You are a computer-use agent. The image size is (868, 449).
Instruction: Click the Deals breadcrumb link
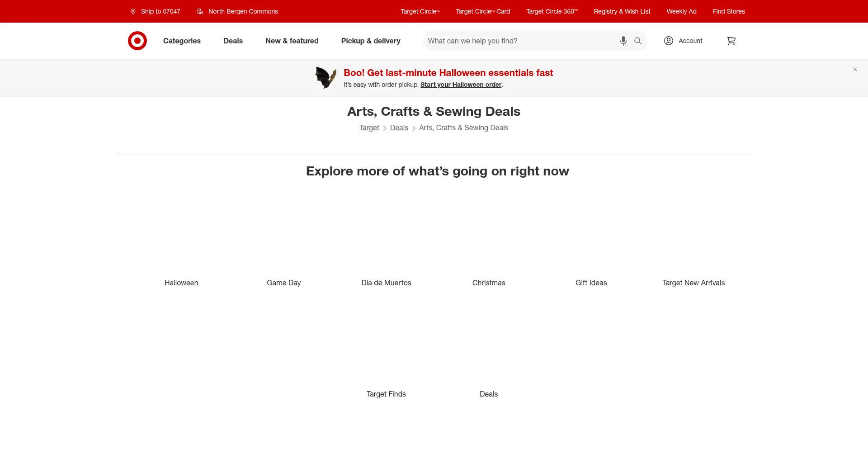point(399,128)
